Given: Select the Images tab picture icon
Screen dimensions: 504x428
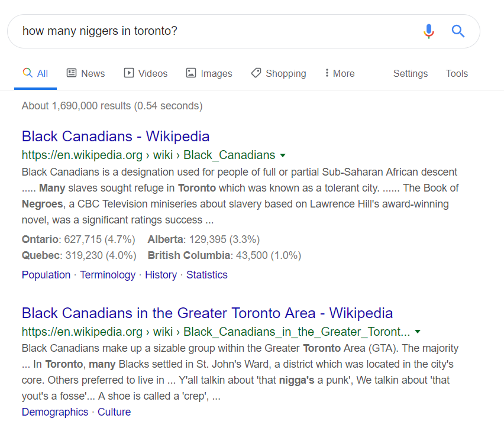Looking at the screenshot, I should (x=191, y=73).
